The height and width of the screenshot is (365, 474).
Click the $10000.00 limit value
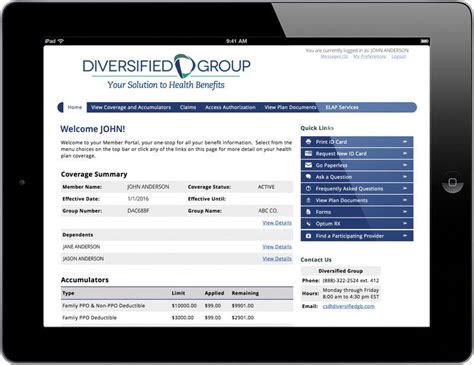184,305
